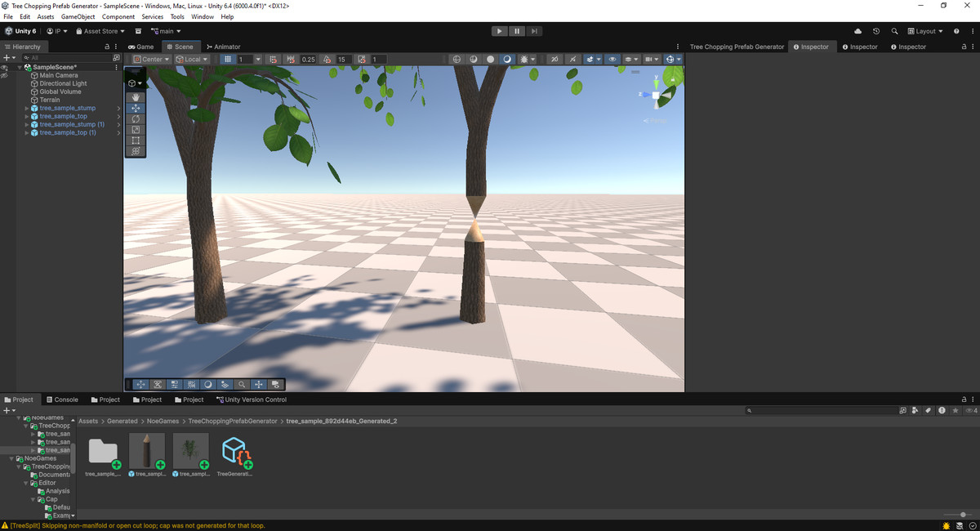The image size is (980, 531).
Task: Open the Asset Store dropdown
Action: [x=100, y=31]
